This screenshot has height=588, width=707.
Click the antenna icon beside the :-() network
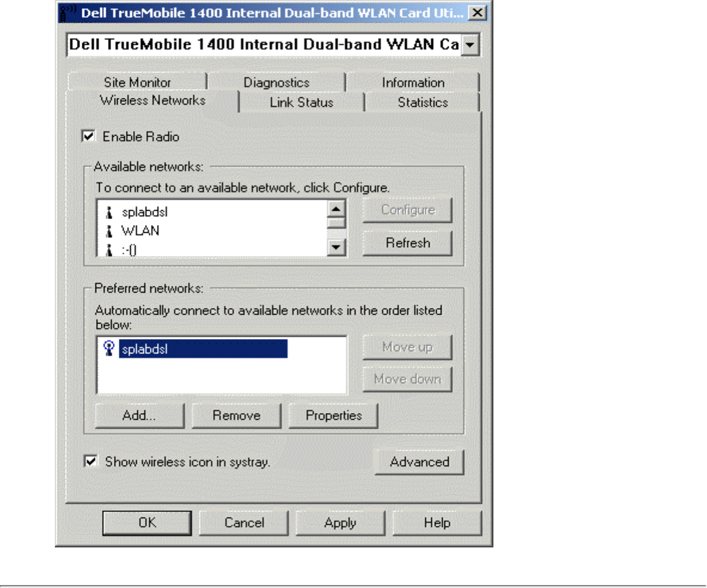click(109, 250)
